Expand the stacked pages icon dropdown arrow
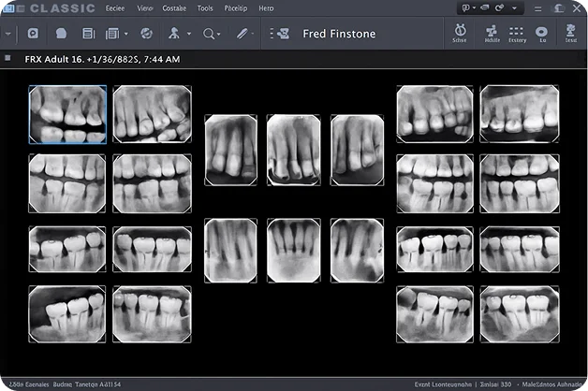This screenshot has height=391, width=588. tap(126, 34)
